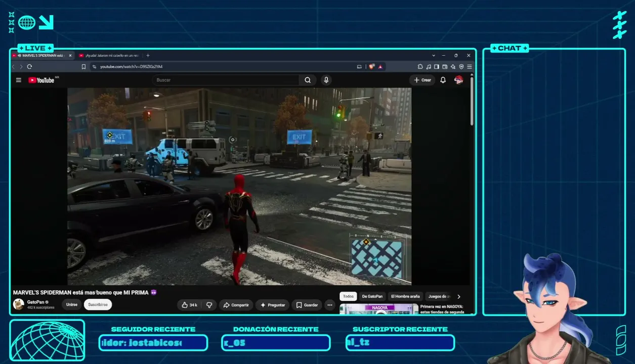Select the Todos filter chip
The width and height of the screenshot is (635, 364).
(x=348, y=296)
